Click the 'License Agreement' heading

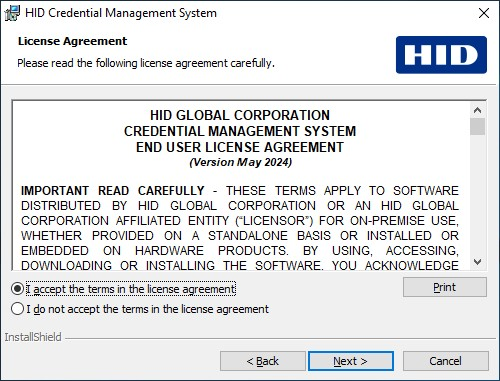tap(72, 41)
